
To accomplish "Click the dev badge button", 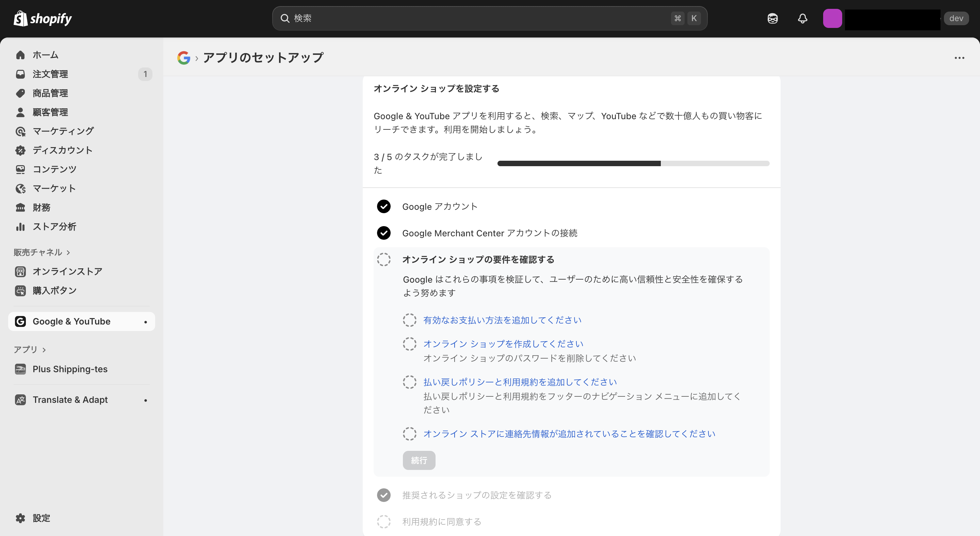I will 956,18.
